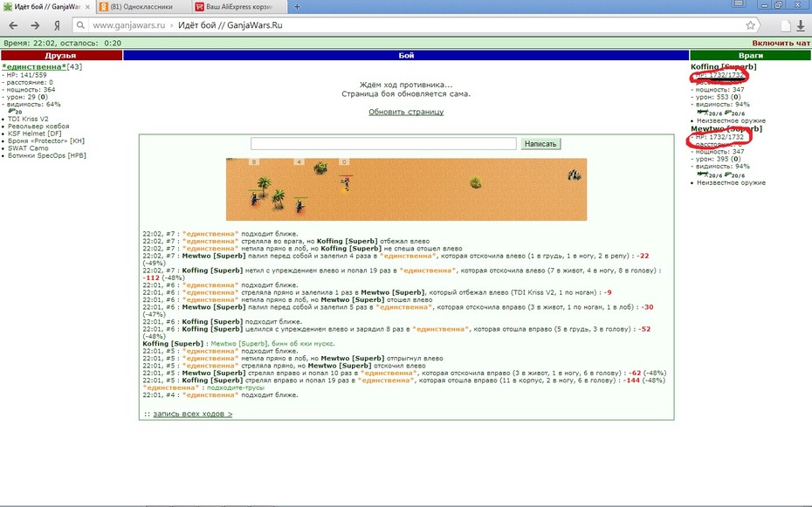This screenshot has height=507, width=812.
Task: Click the -9 damage value in the log
Action: click(x=608, y=292)
